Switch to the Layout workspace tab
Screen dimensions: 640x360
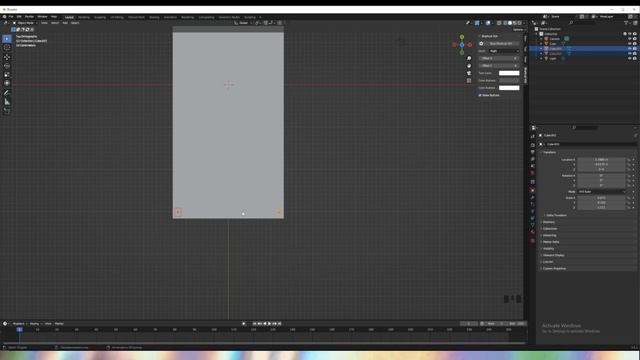(x=69, y=17)
